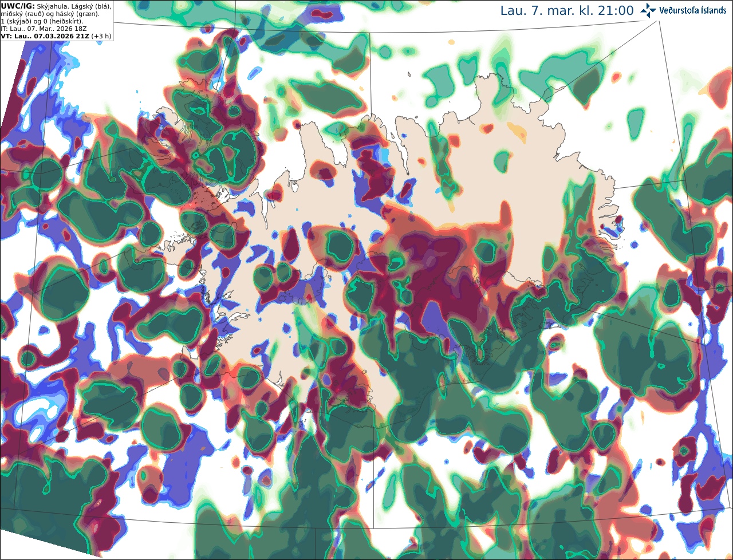Click the "miðský (rauð) og háský (græn)." legend line
The height and width of the screenshot is (560, 733).
tap(50, 13)
